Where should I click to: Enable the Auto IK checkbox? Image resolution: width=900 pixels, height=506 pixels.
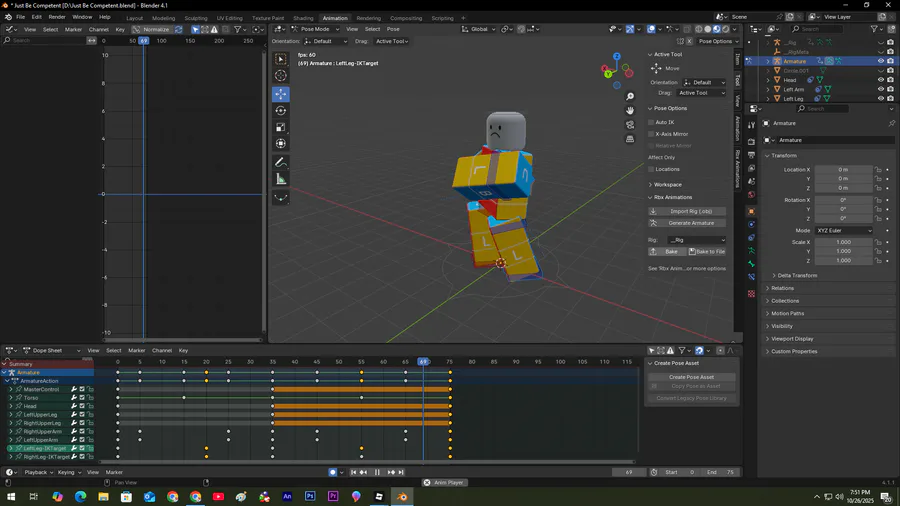[x=652, y=122]
